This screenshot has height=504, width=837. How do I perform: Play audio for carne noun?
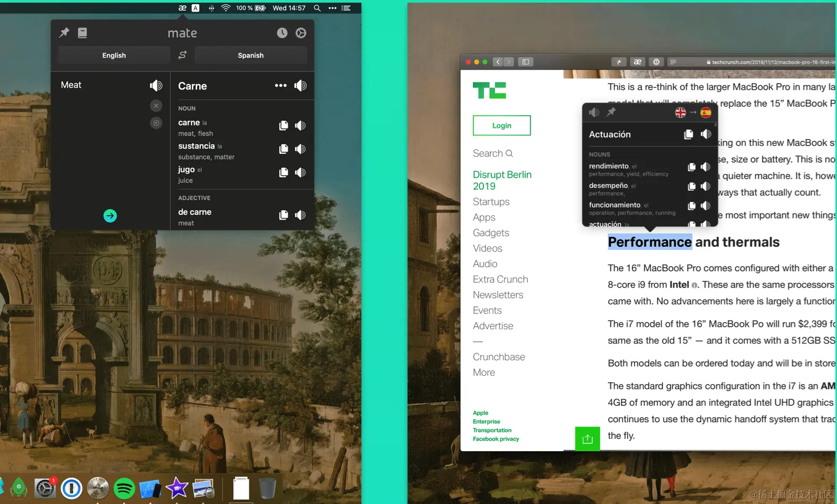[x=300, y=125]
